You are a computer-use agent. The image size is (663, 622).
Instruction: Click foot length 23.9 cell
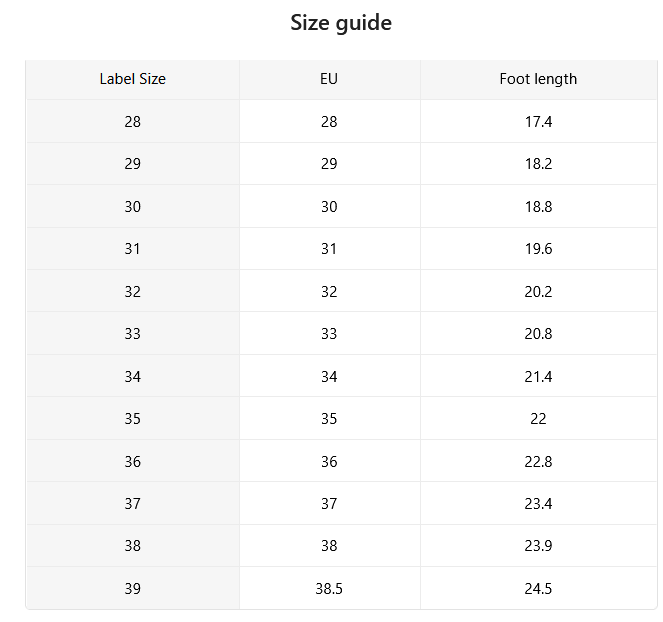[538, 545]
